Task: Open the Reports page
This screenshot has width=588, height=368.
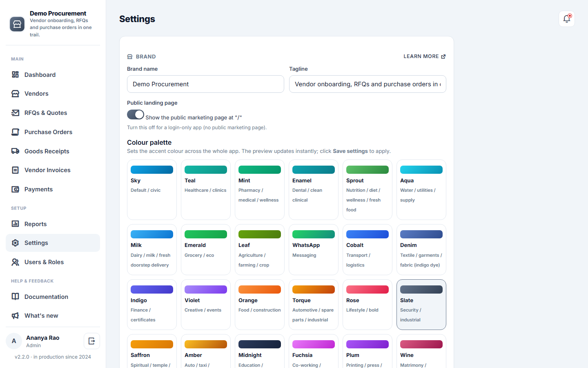Action: pyautogui.click(x=53, y=224)
